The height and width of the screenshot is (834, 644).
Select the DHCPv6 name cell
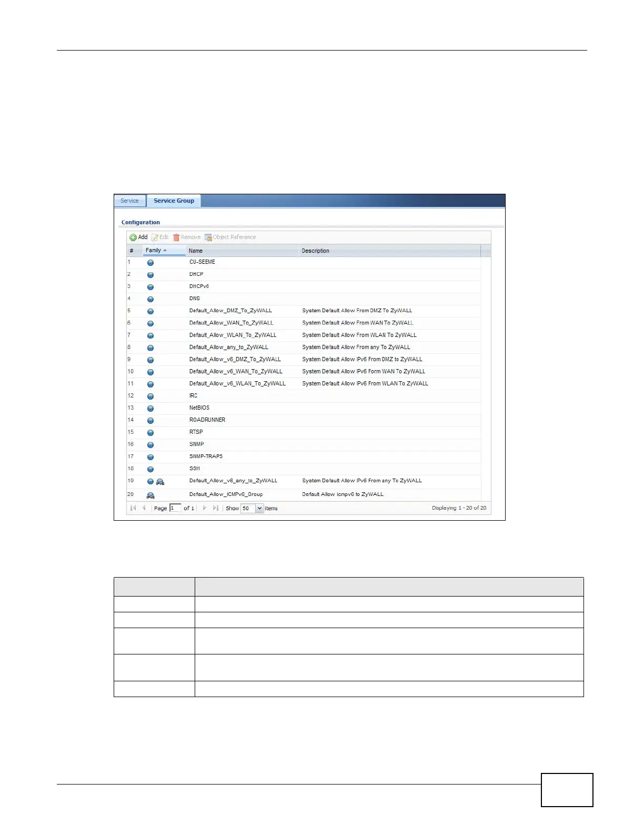click(x=199, y=286)
